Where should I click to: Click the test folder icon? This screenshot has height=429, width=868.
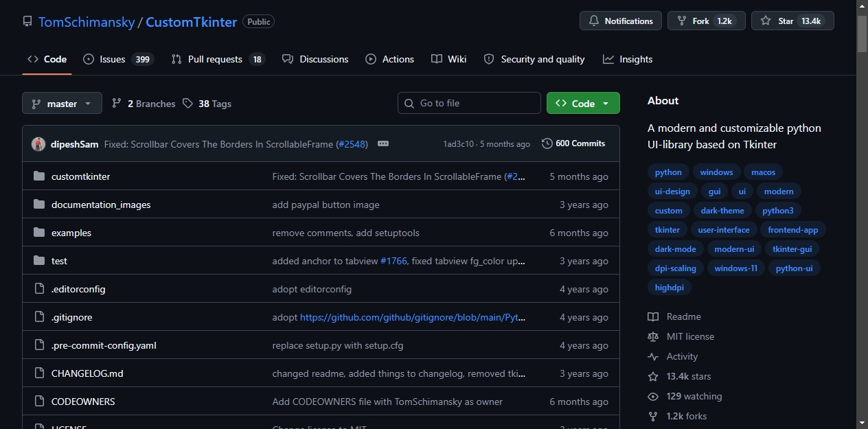tap(39, 261)
